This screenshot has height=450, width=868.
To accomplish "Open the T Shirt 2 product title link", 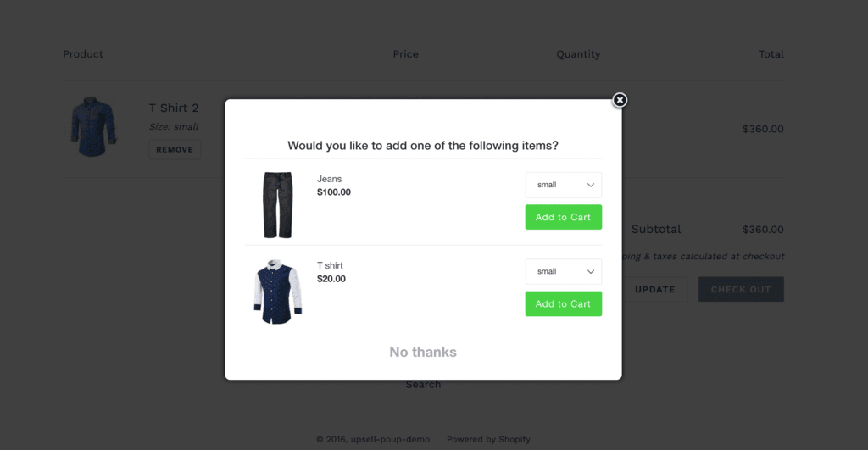I will coord(174,108).
